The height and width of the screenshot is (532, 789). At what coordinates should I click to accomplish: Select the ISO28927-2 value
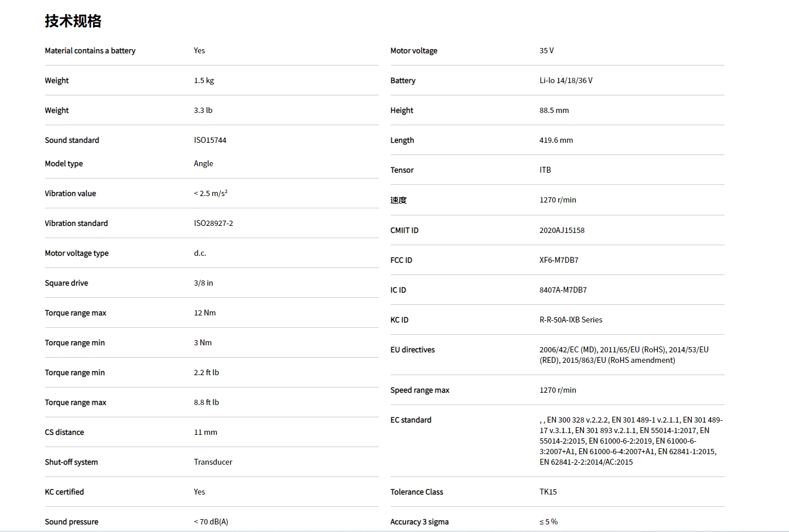click(x=213, y=224)
